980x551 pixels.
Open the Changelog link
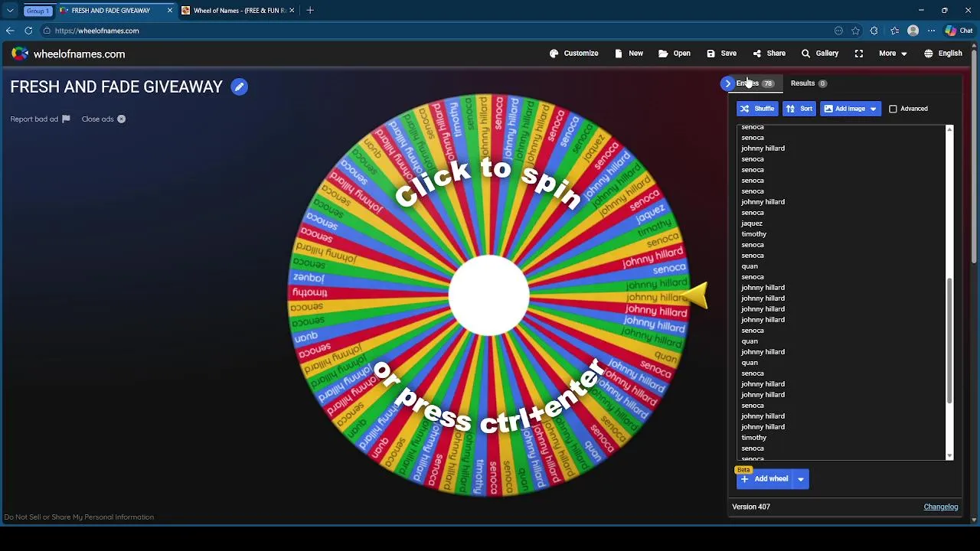pos(941,507)
